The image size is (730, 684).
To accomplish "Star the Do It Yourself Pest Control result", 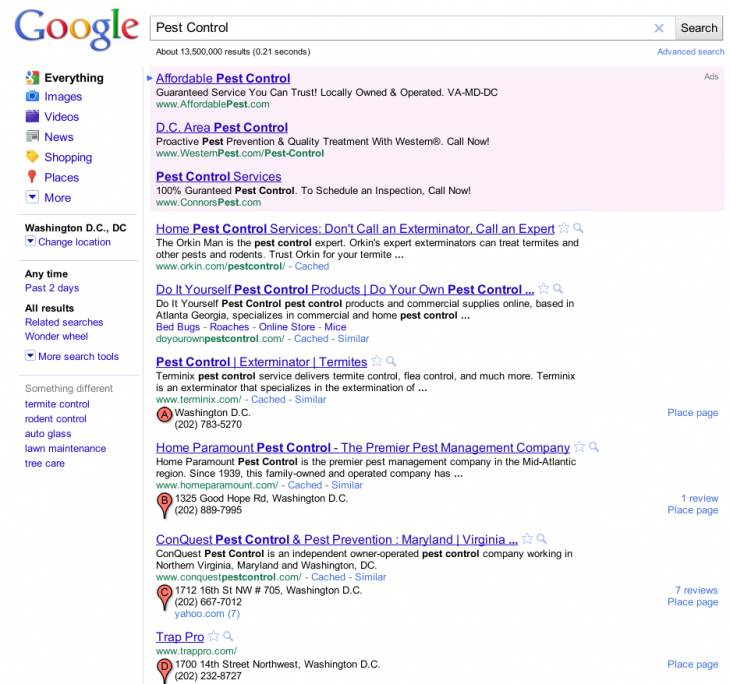I will [x=543, y=289].
